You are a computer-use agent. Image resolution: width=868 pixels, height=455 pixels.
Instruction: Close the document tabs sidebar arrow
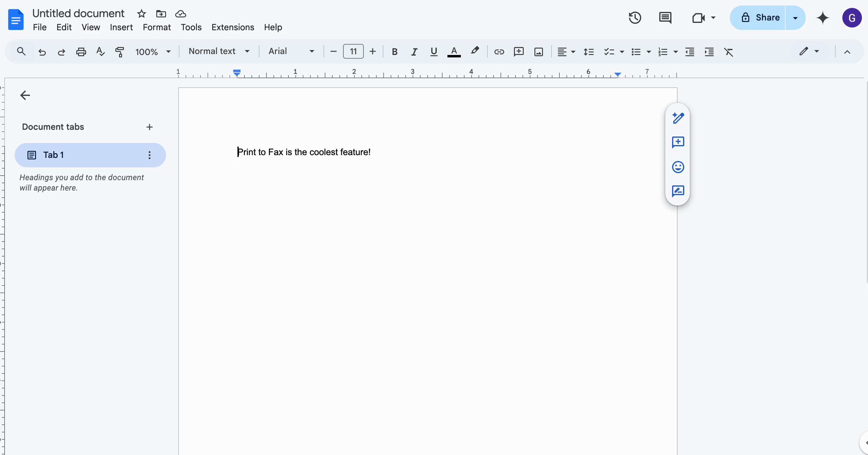click(25, 95)
